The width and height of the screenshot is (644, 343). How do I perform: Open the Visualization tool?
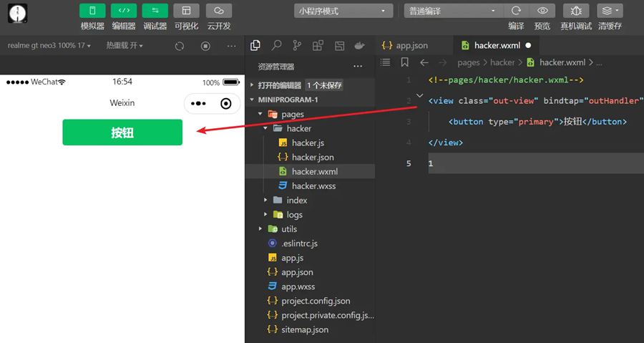click(x=187, y=11)
